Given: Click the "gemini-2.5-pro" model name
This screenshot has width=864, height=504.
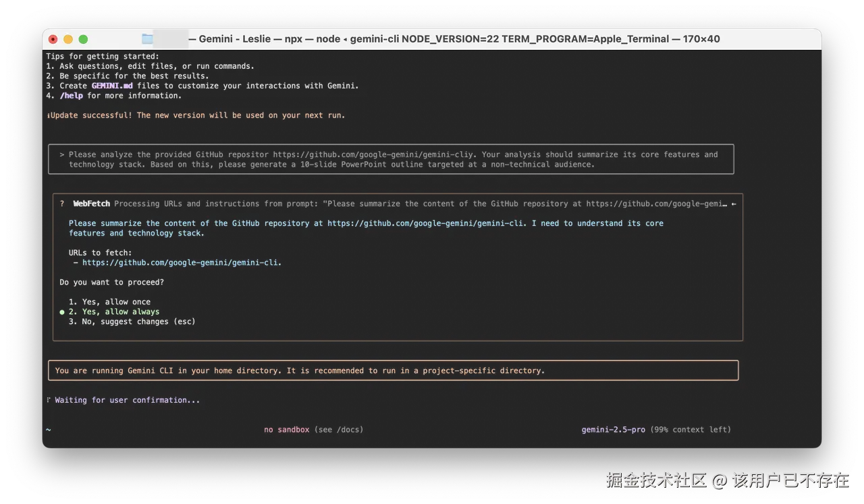Looking at the screenshot, I should [x=614, y=430].
